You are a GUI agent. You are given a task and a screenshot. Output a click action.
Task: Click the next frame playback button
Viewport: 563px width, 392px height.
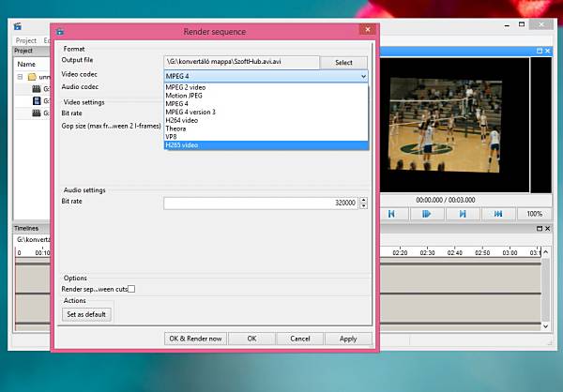pos(463,214)
